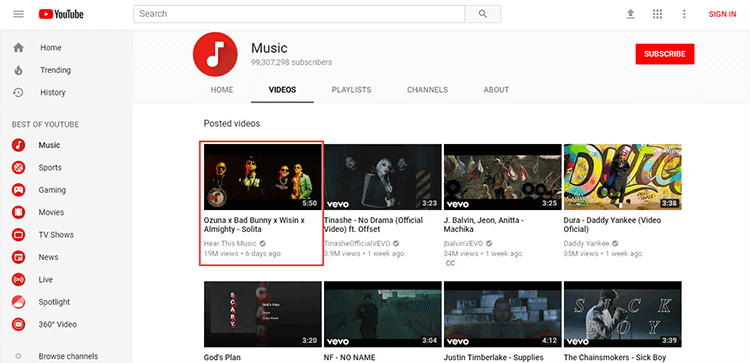
Task: Open the jbalvinVEVO channel link
Action: tap(463, 243)
